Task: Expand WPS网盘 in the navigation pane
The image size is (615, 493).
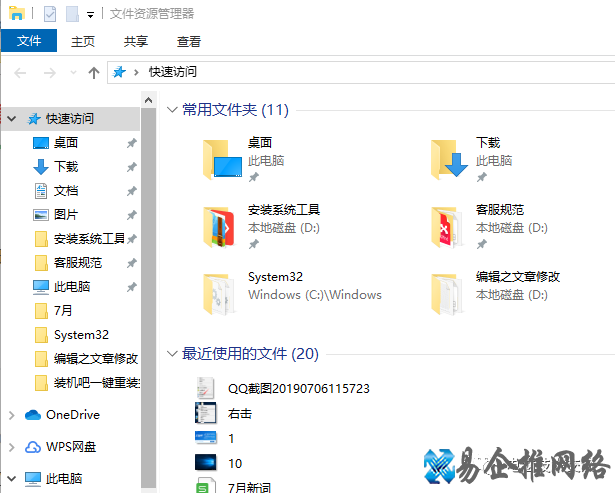Action: pyautogui.click(x=12, y=447)
